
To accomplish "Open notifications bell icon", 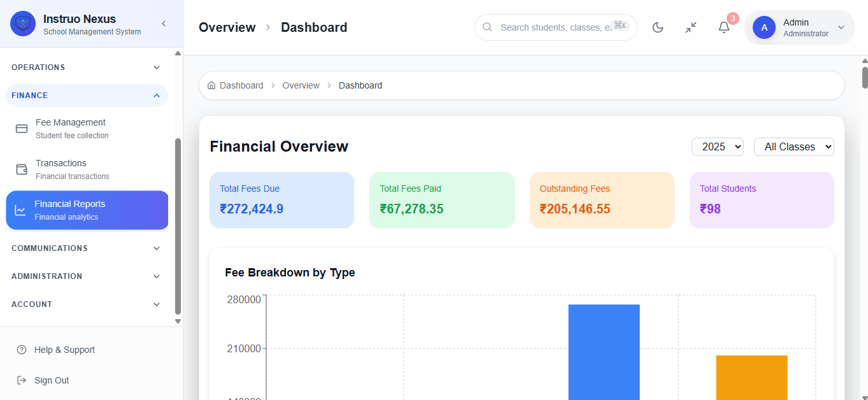I will pos(724,27).
